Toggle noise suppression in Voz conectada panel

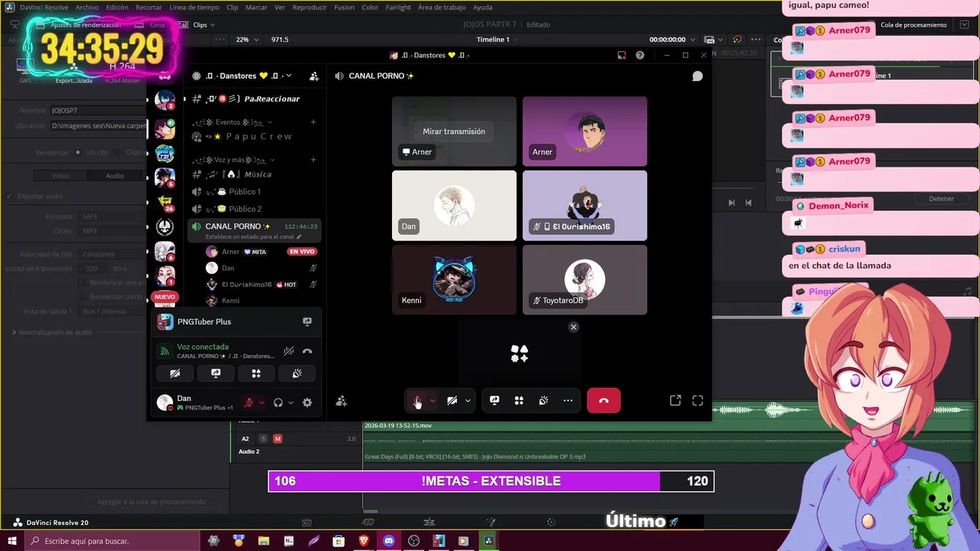pyautogui.click(x=289, y=351)
